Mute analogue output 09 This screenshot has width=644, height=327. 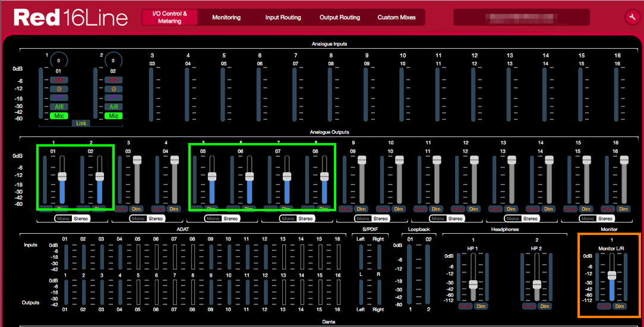tap(346, 209)
